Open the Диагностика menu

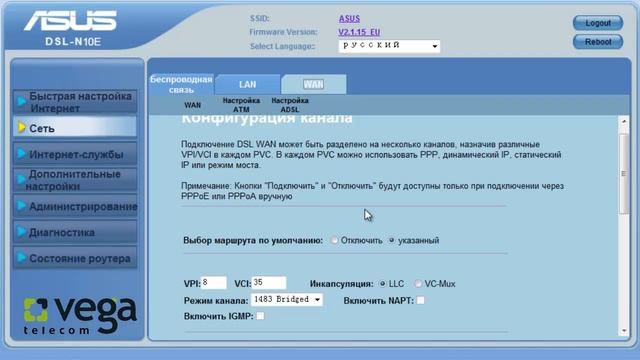[x=75, y=232]
